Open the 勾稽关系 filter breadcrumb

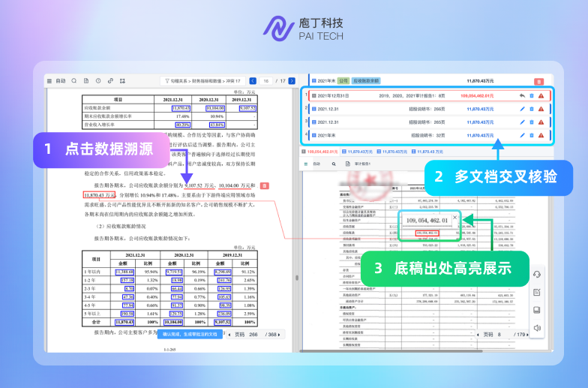tap(202, 81)
